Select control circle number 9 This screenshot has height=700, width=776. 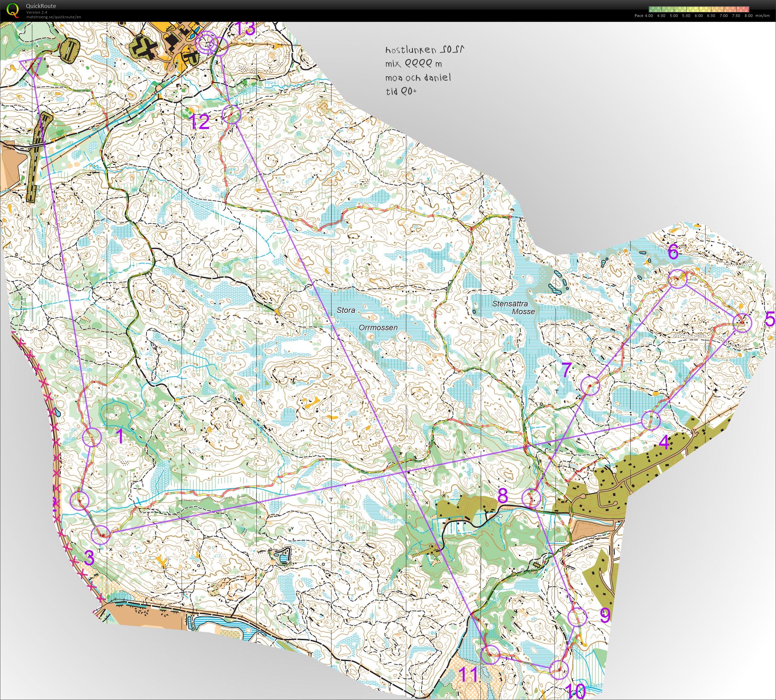click(x=577, y=617)
